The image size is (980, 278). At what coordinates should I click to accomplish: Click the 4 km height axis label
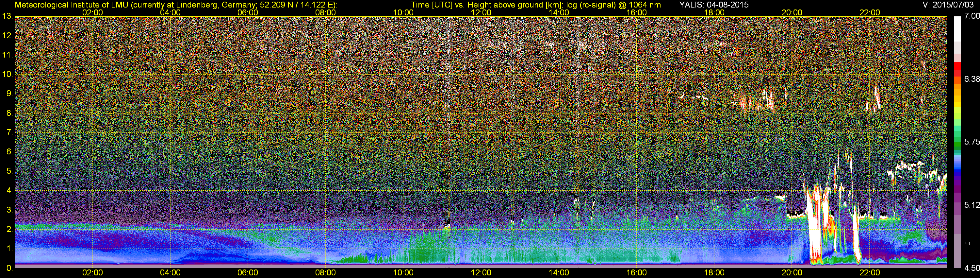[9, 191]
